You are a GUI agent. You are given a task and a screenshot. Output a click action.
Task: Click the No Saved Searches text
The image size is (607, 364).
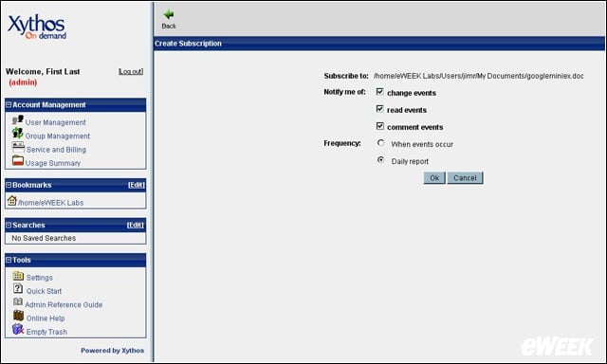pyautogui.click(x=44, y=238)
